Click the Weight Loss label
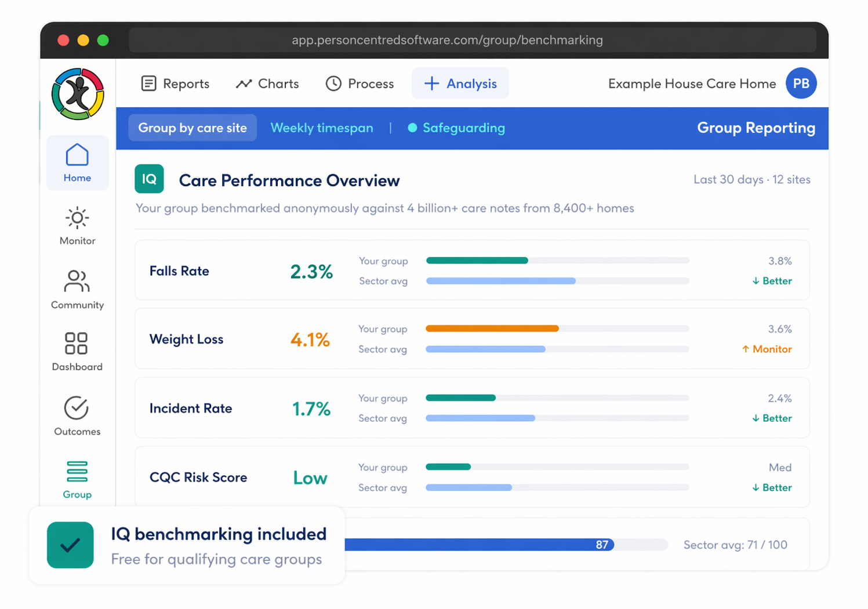The width and height of the screenshot is (868, 609). tap(186, 340)
